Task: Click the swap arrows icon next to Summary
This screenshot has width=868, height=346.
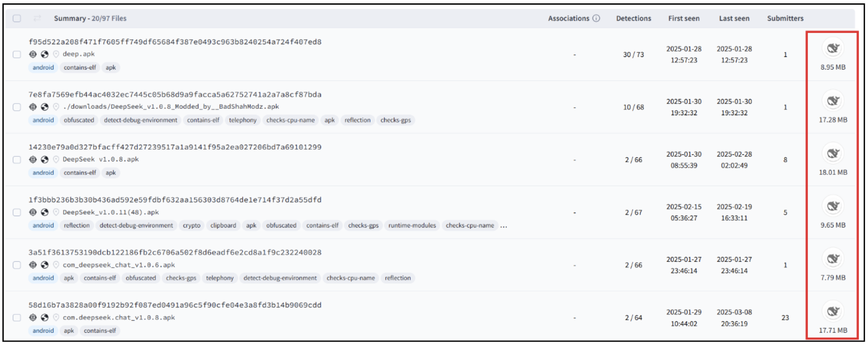Action: [37, 18]
